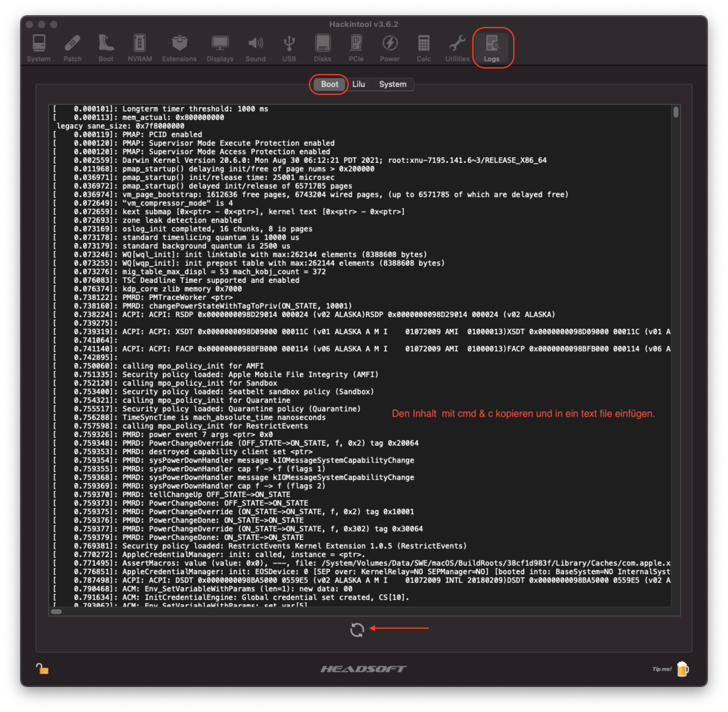The width and height of the screenshot is (728, 712).
Task: Click the 'oslog_init completed' log line
Action: click(x=183, y=229)
